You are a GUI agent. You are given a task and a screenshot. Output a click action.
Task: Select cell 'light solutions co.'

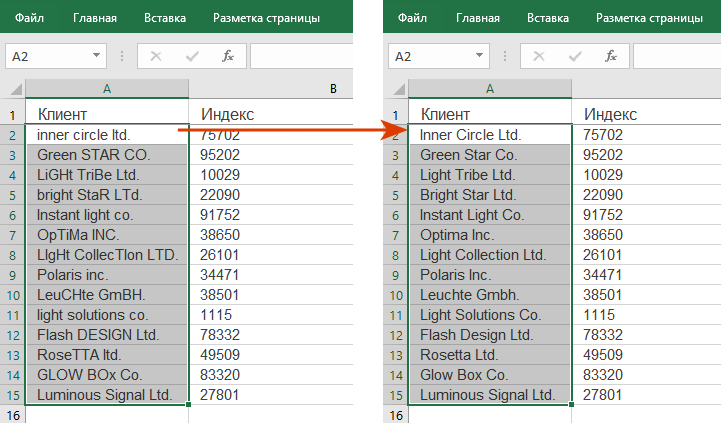[107, 315]
